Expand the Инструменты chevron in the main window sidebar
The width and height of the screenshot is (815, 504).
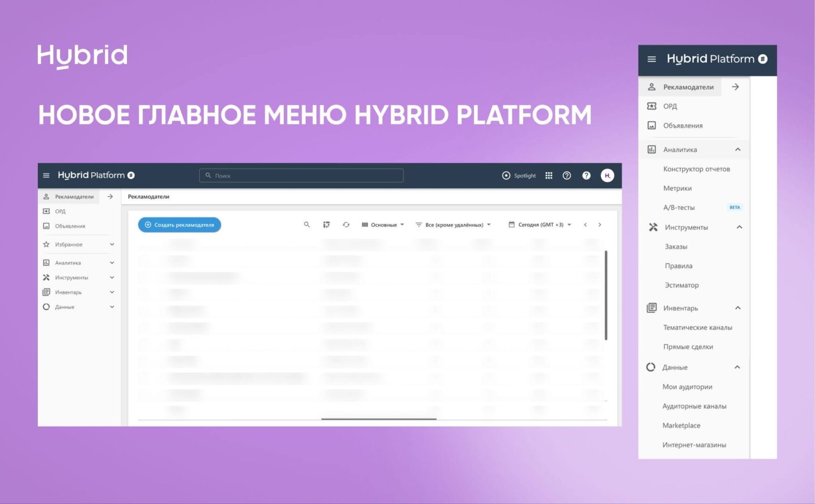pyautogui.click(x=112, y=278)
